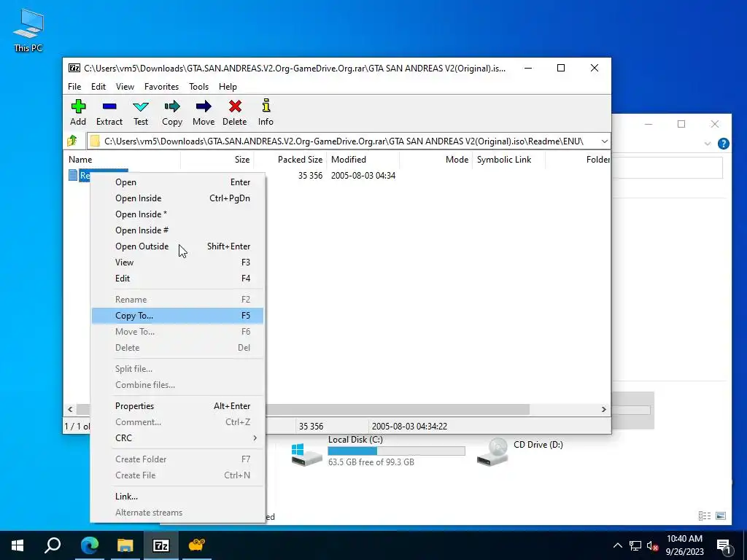Screen dimensions: 747x560
Task: Sort by Packed Size column header
Action: coord(290,160)
